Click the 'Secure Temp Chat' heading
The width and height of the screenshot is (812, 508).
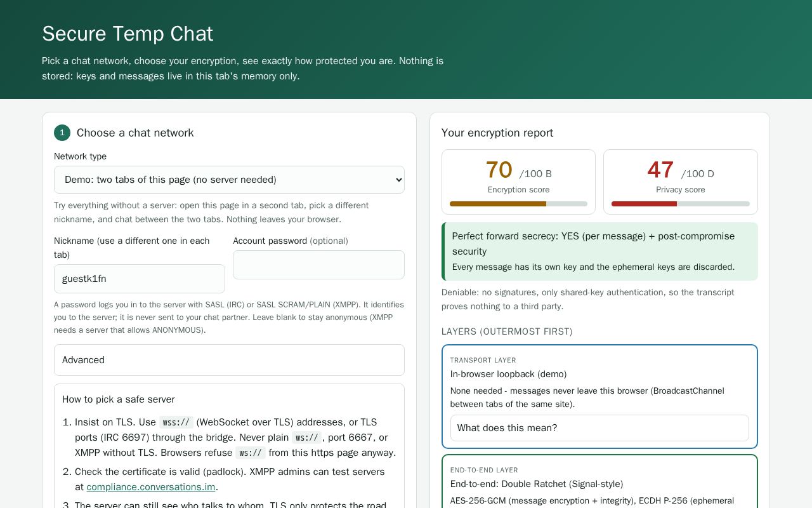128,34
